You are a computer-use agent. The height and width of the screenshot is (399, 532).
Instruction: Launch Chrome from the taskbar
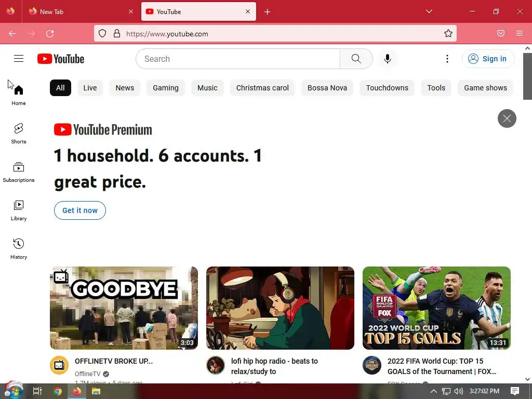coord(58,391)
